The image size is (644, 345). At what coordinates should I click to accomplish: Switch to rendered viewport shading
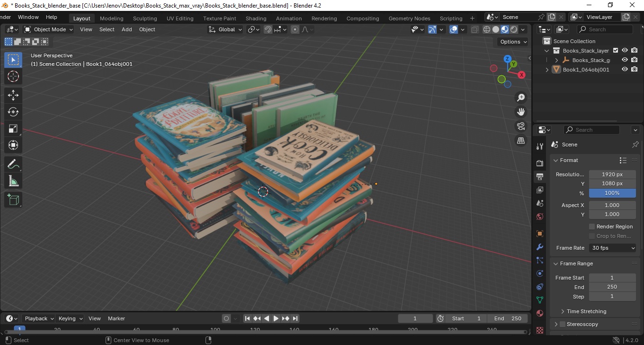pyautogui.click(x=514, y=29)
